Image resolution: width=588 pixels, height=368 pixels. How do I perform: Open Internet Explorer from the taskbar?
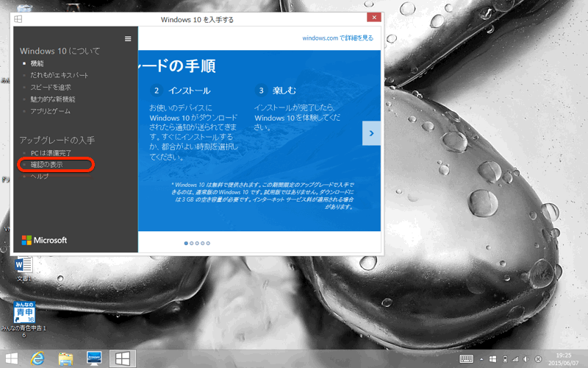[37, 358]
